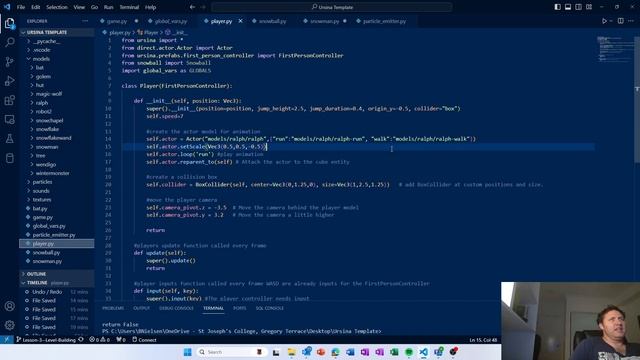Viewport: 640px width, 360px height.
Task: Collapse the URSINA TEMPLATE root folder
Action: tap(57, 32)
